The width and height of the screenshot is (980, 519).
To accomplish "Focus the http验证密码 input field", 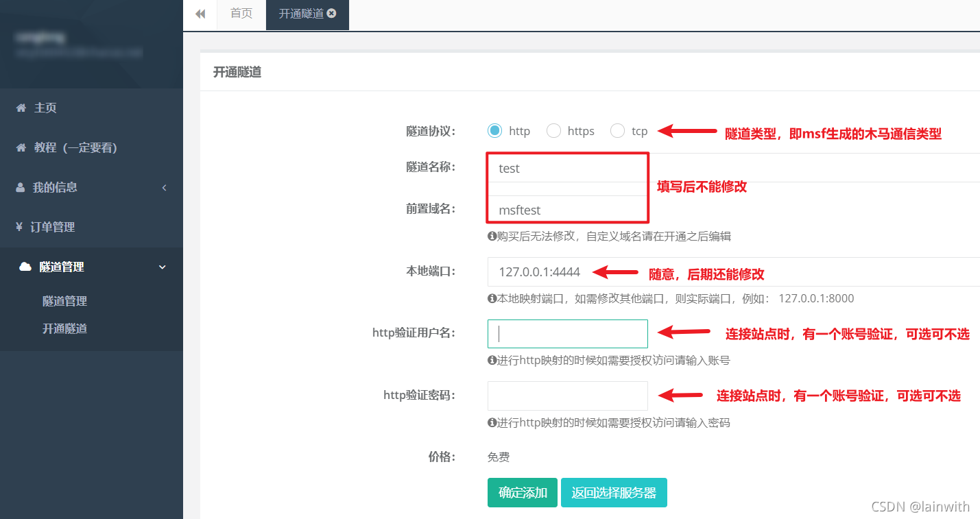I will (x=567, y=396).
